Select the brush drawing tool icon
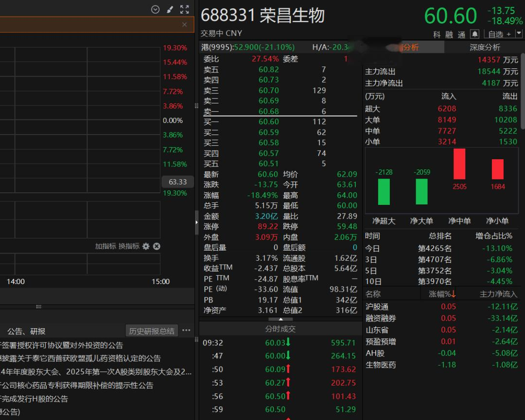525x420 pixels. tap(170, 9)
